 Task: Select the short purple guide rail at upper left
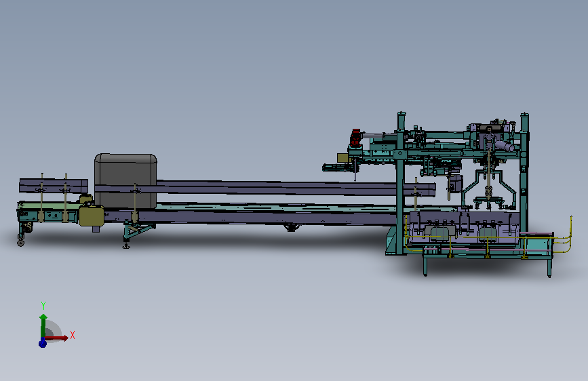coord(54,186)
